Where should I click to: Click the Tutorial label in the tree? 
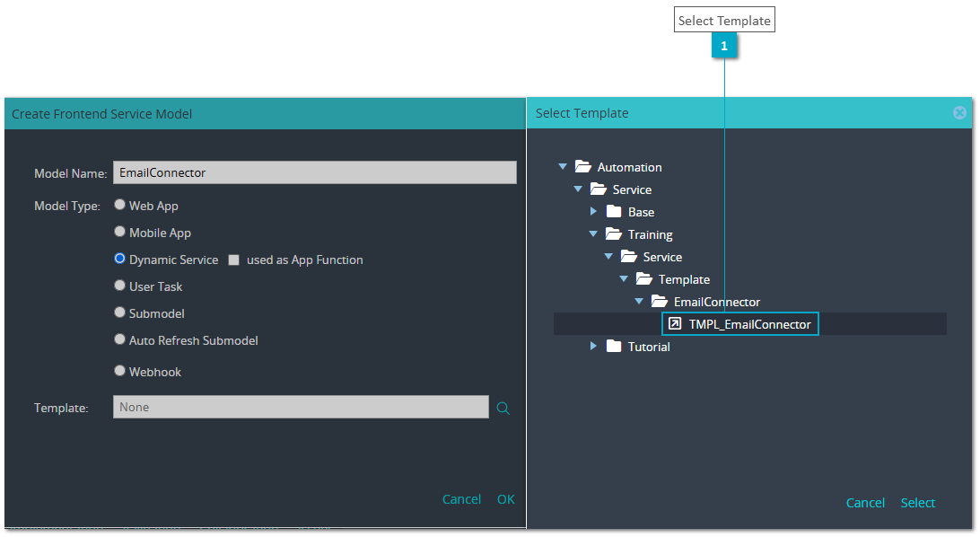tap(649, 347)
